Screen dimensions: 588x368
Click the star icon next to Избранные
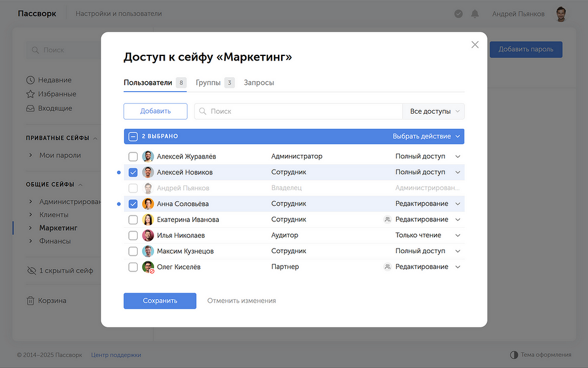click(31, 94)
